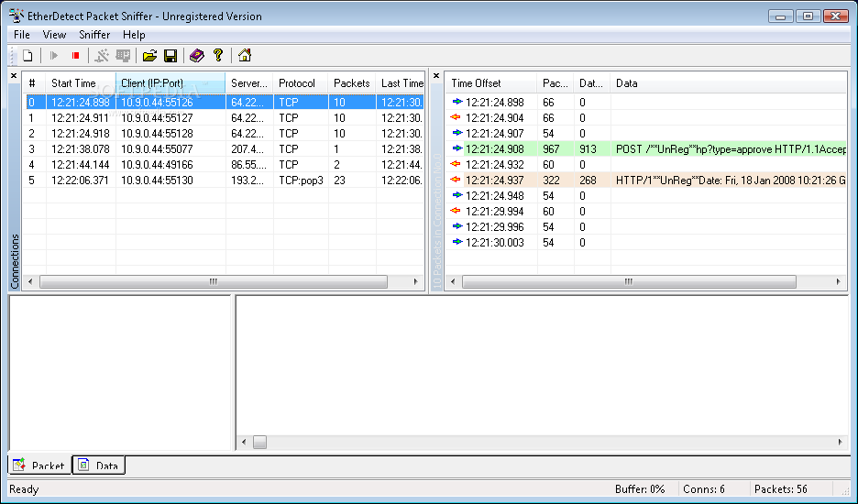This screenshot has height=504, width=858.
Task: Close the packets panel with its X
Action: [436, 76]
